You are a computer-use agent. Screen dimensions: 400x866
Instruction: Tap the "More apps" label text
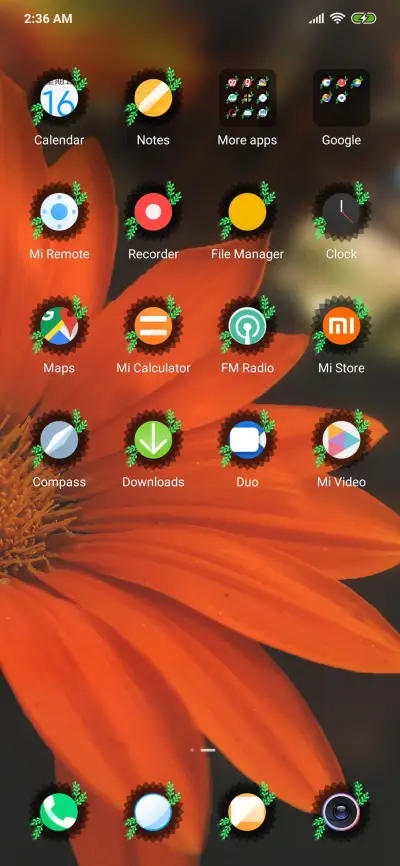point(247,140)
